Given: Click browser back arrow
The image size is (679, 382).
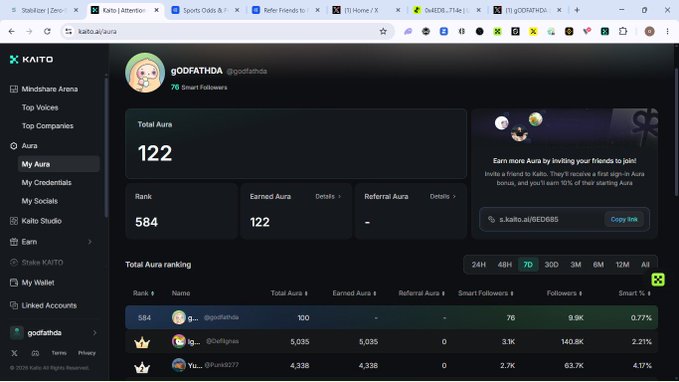Looking at the screenshot, I should click(12, 31).
